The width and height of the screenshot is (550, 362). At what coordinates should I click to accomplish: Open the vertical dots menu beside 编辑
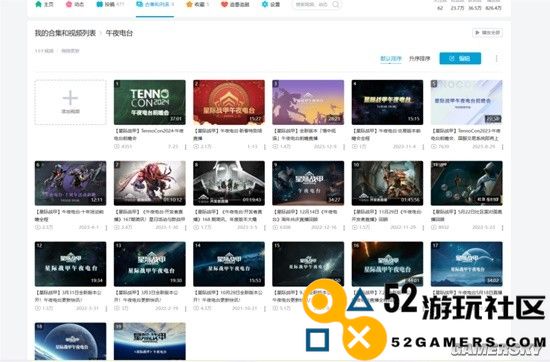(x=497, y=59)
